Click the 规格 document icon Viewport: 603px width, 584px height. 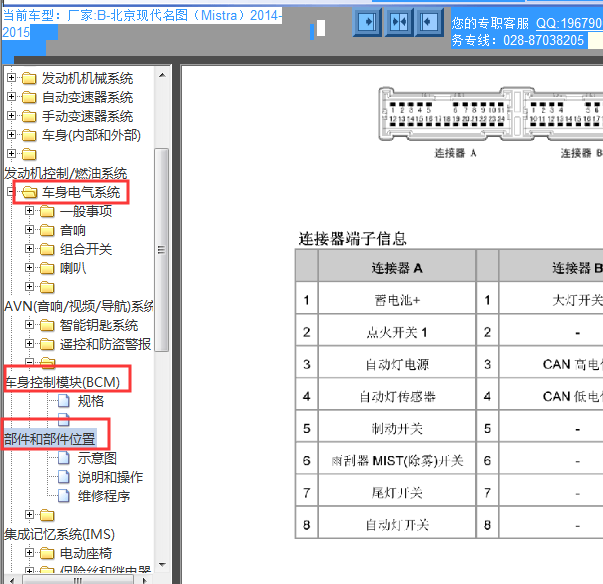64,401
